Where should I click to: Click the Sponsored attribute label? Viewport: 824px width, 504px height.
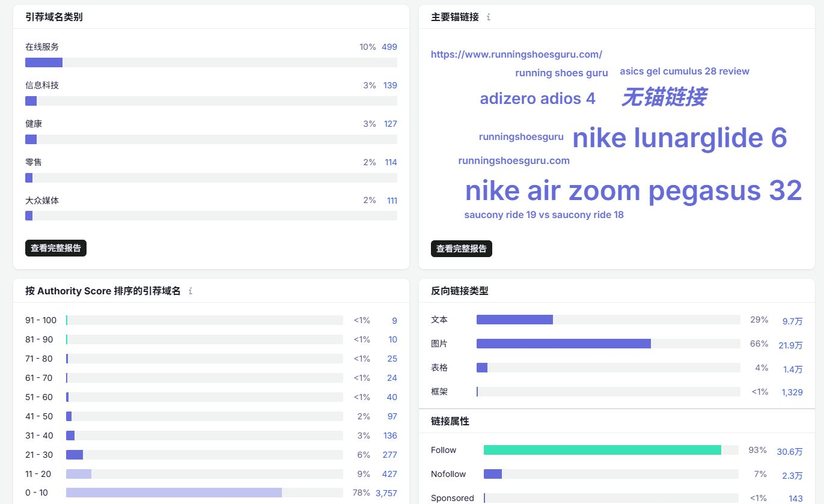453,498
